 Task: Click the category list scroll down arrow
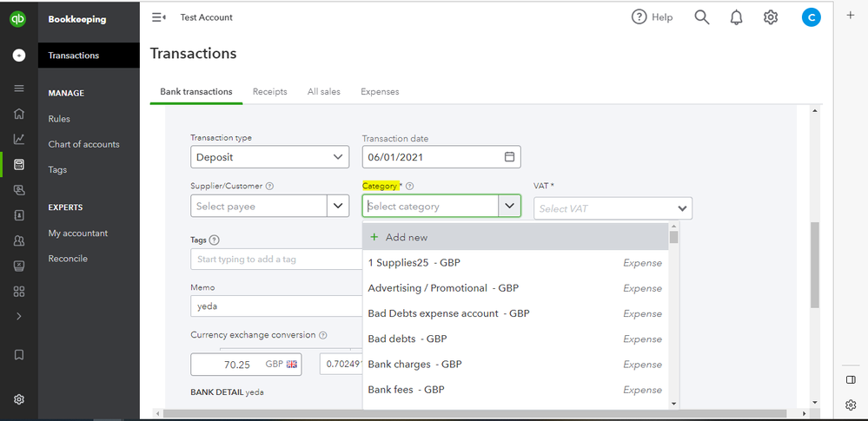pos(673,404)
